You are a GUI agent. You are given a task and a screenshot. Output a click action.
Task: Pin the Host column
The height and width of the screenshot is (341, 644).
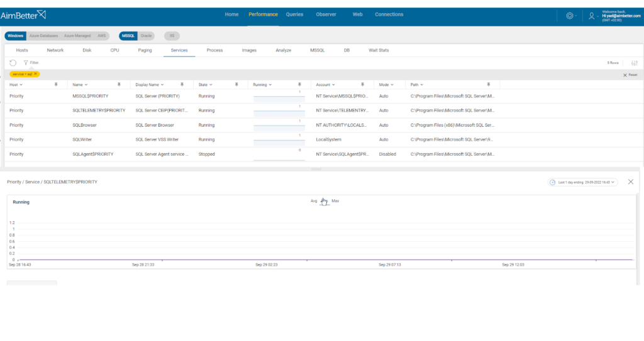[56, 85]
